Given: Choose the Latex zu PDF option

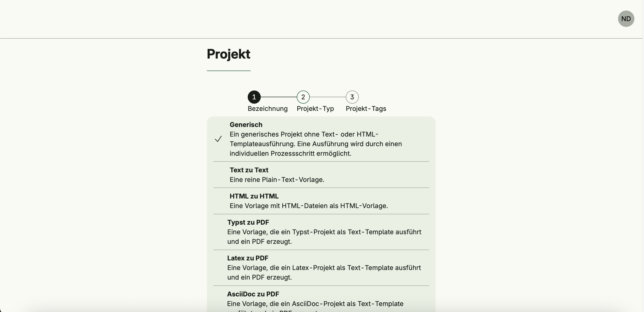Looking at the screenshot, I should coord(248,258).
